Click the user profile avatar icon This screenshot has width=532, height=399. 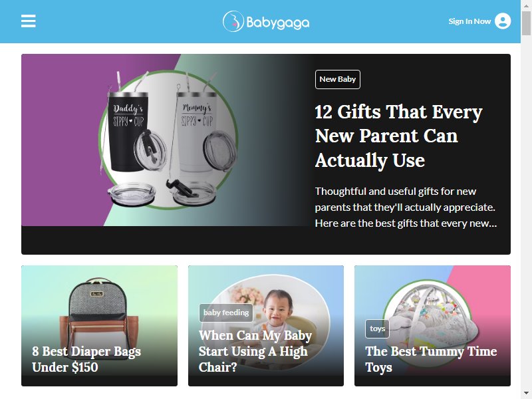(x=503, y=21)
